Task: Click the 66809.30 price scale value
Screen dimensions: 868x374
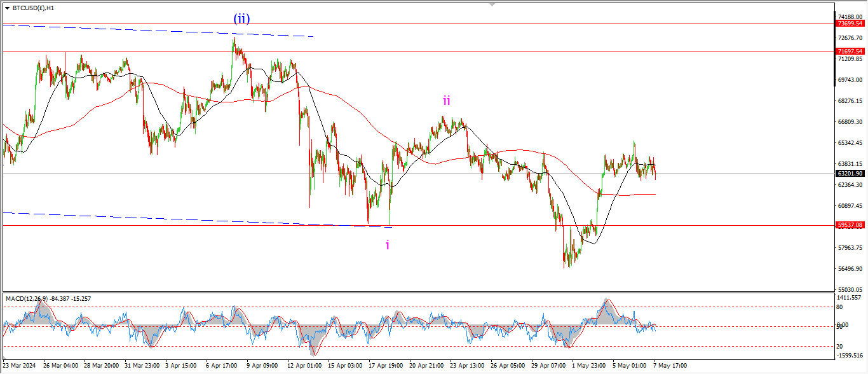Action: [x=850, y=121]
